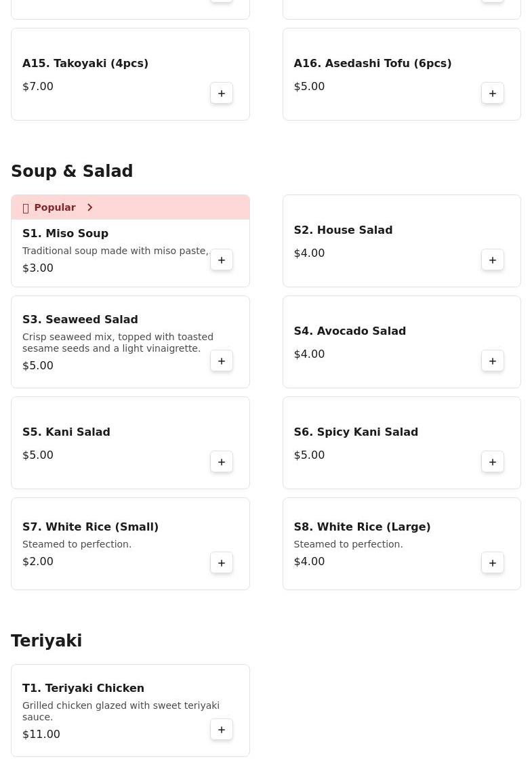This screenshot has height=782, width=532.
Task: Add S5 Kani Salad to order
Action: (x=222, y=462)
